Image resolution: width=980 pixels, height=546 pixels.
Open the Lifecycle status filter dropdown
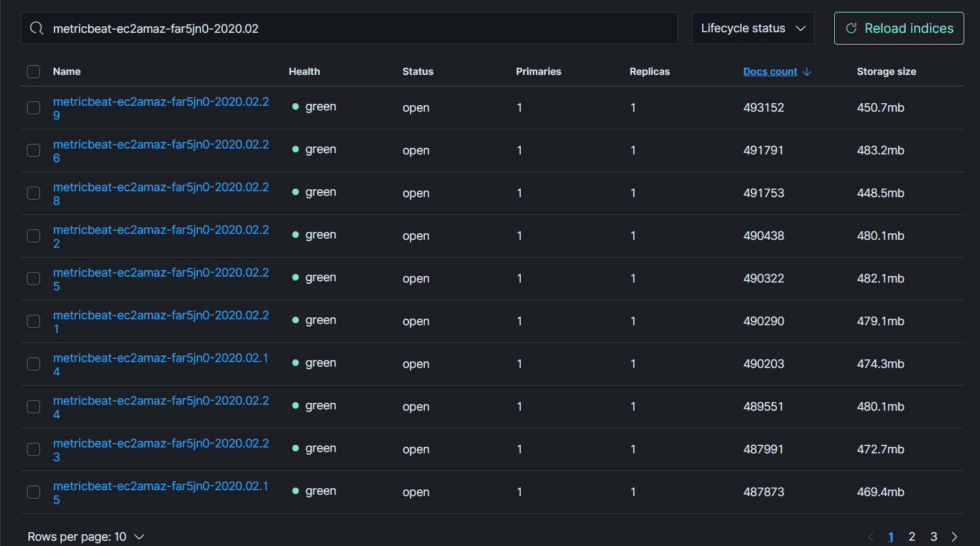tap(753, 28)
